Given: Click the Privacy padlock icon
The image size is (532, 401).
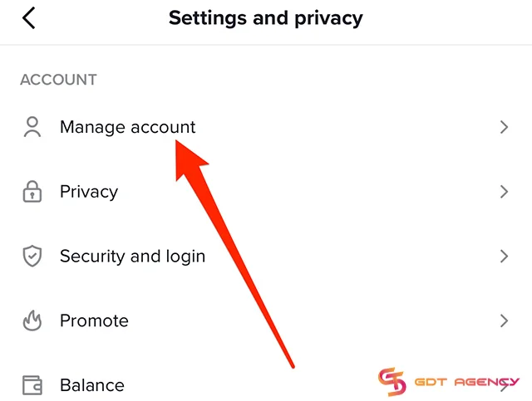Looking at the screenshot, I should point(32,192).
